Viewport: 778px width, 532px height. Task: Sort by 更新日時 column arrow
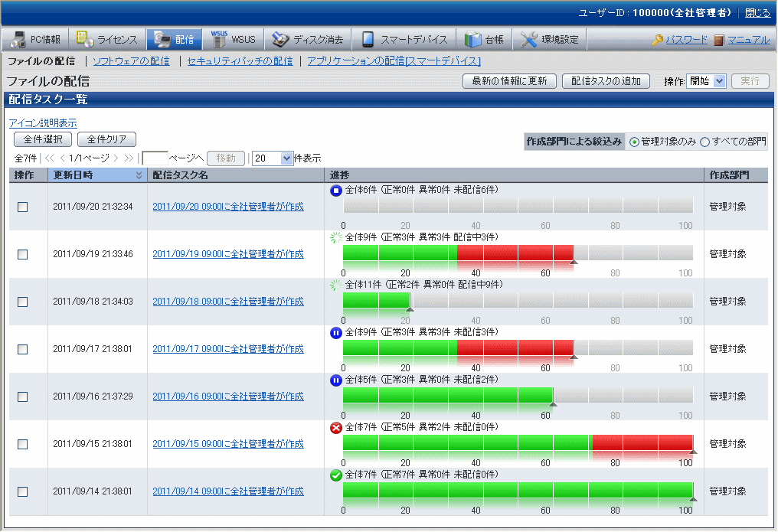pos(139,175)
